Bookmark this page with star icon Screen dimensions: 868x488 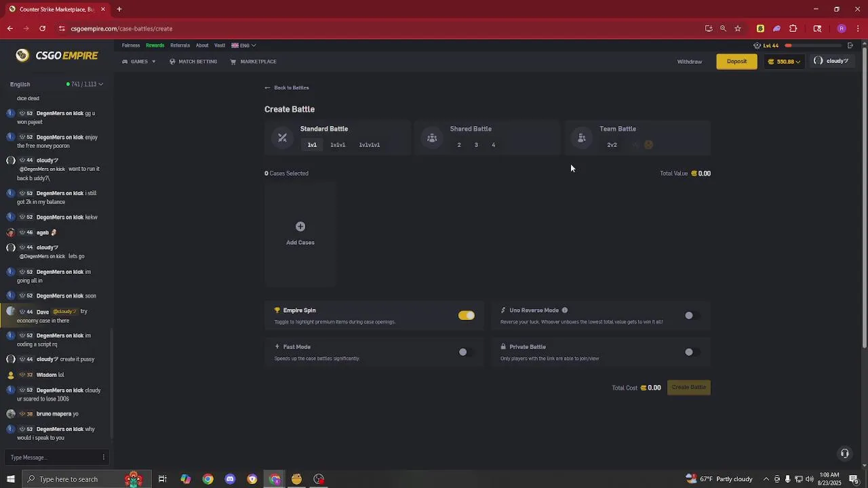point(738,28)
